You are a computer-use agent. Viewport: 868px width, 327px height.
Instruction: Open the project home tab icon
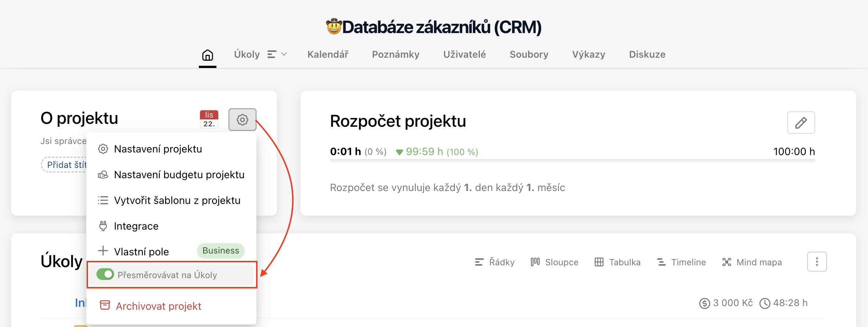point(208,55)
